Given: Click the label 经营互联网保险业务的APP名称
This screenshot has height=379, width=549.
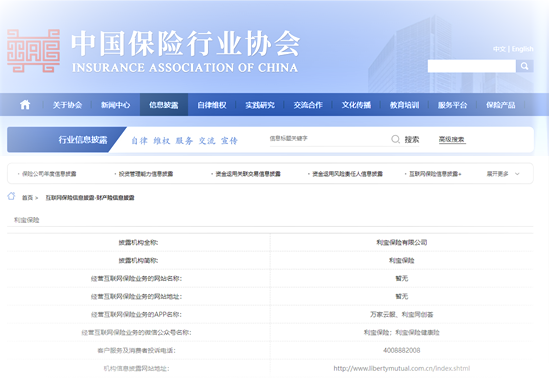Looking at the screenshot, I should coord(136,315).
